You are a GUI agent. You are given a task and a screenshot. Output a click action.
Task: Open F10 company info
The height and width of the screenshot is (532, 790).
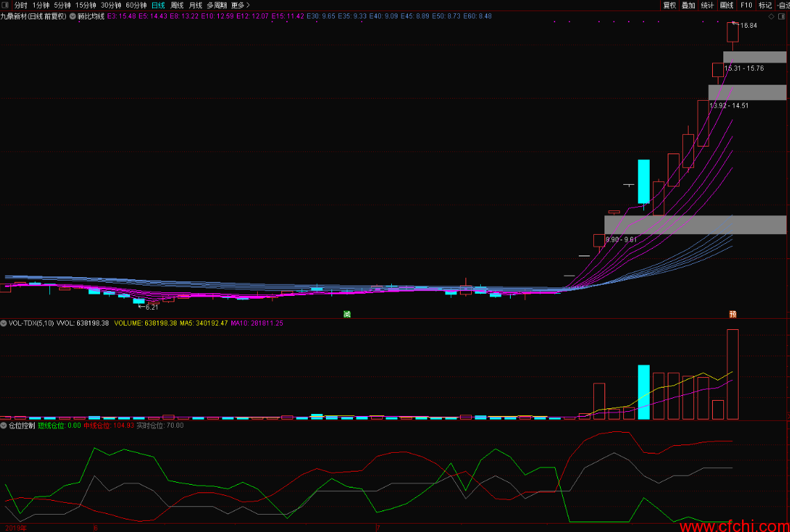(x=746, y=6)
